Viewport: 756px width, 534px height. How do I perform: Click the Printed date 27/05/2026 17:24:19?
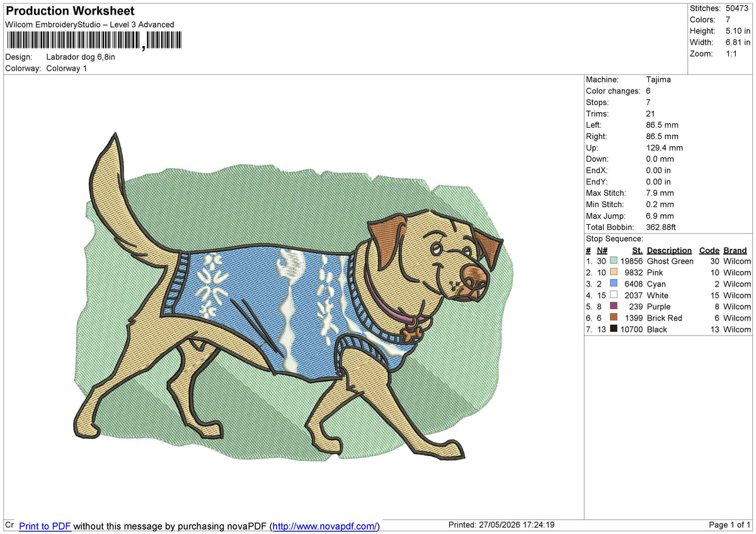[x=501, y=525]
